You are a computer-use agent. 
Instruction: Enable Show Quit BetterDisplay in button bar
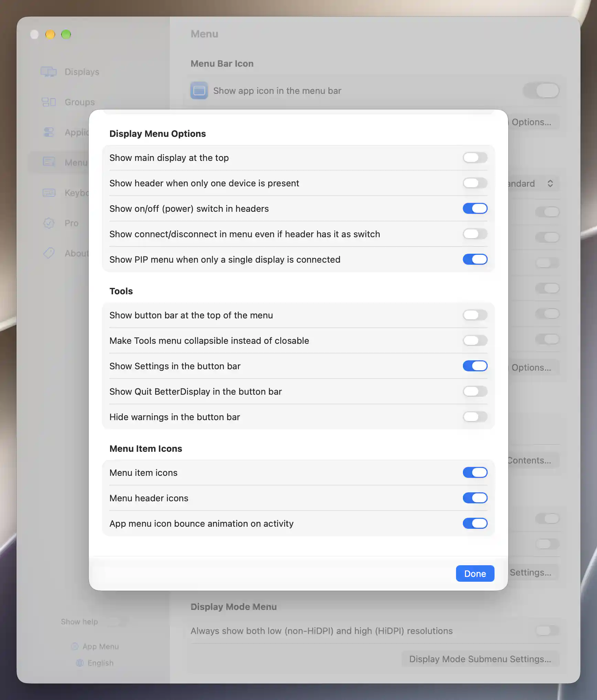click(475, 392)
